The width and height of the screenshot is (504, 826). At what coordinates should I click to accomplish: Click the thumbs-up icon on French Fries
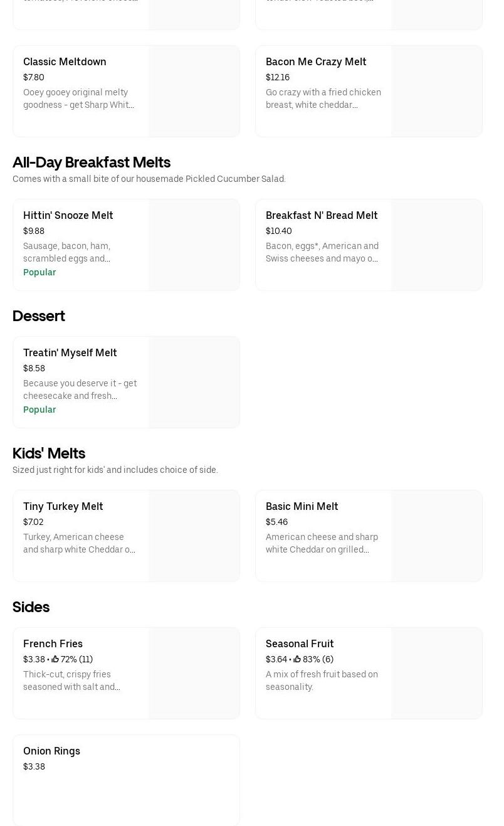click(55, 659)
